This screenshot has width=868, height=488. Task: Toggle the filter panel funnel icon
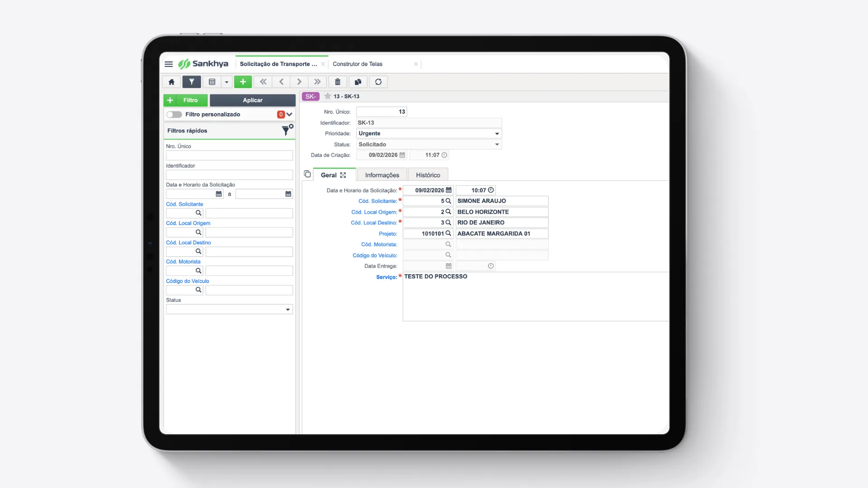[192, 82]
